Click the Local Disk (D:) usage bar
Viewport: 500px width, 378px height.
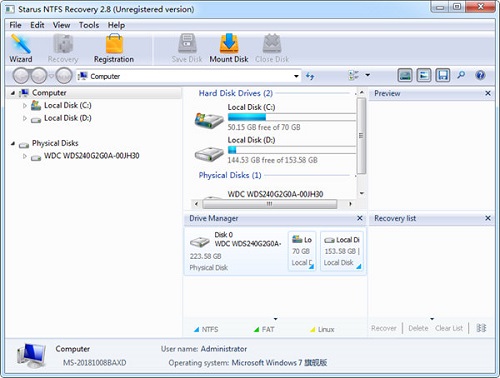[x=292, y=150]
